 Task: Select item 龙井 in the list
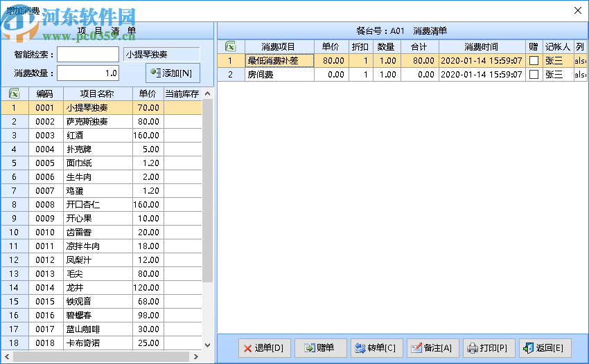[x=98, y=288]
